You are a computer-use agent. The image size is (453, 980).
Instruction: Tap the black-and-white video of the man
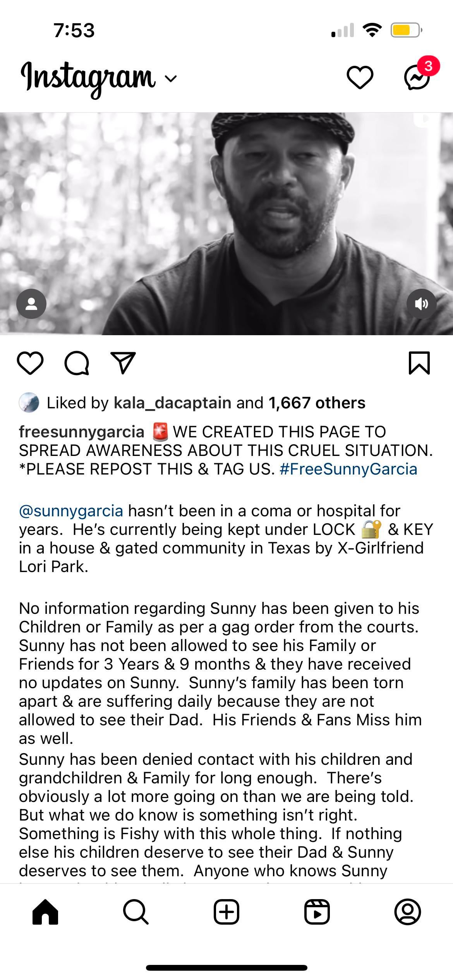(x=226, y=224)
